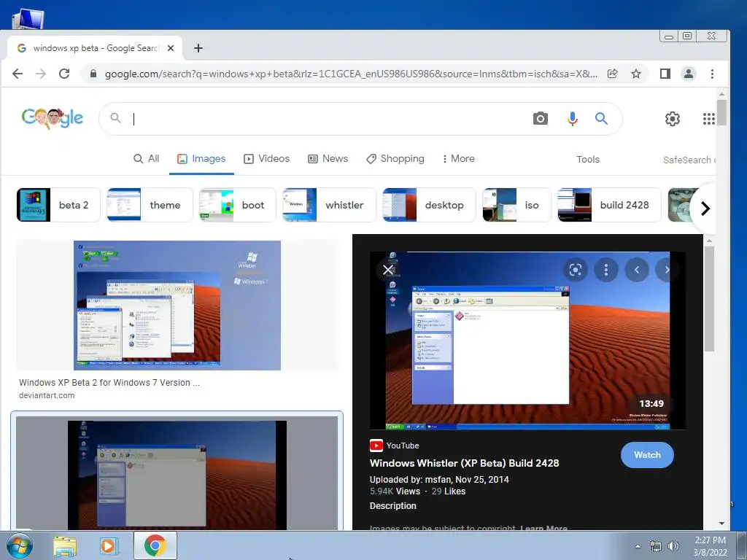Image resolution: width=747 pixels, height=560 pixels.
Task: Search by image with the camera icon
Action: coord(541,119)
